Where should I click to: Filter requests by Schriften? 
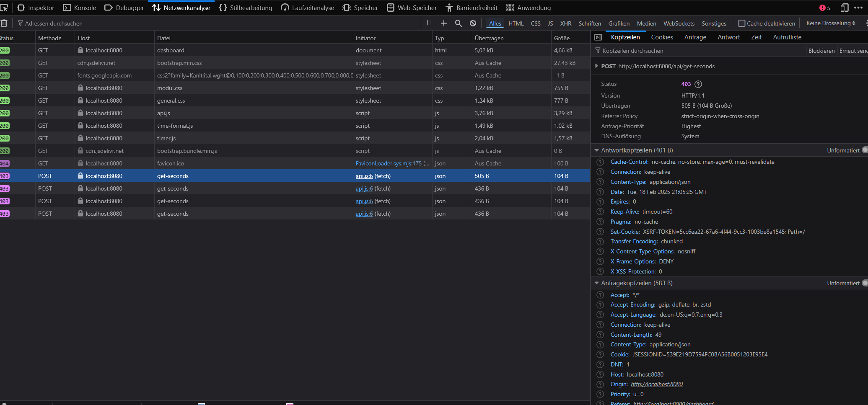(x=590, y=23)
